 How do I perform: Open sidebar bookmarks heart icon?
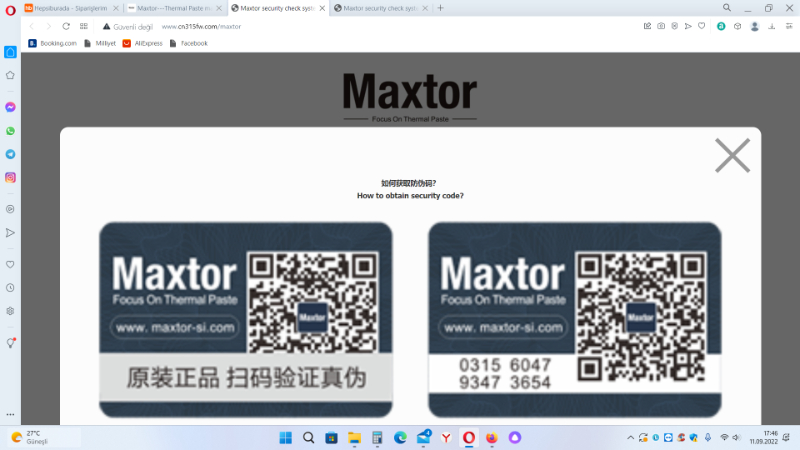(10, 264)
